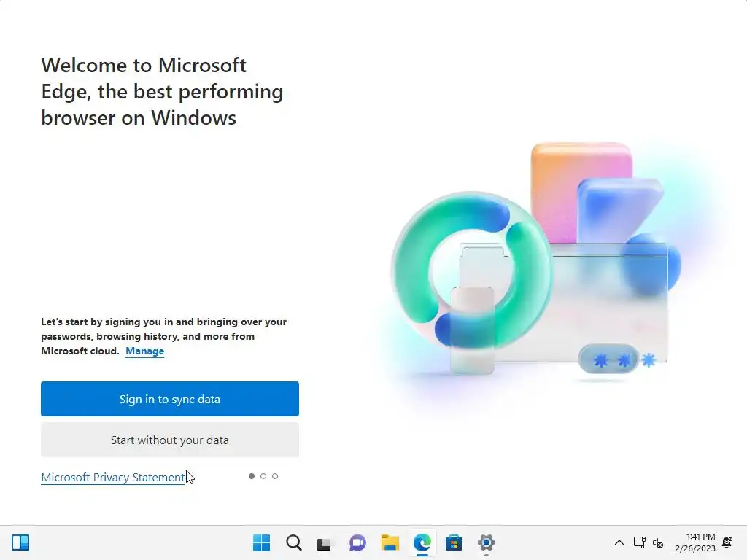Open the Widgets panel in taskbar
Image resolution: width=747 pixels, height=560 pixels.
[x=20, y=542]
